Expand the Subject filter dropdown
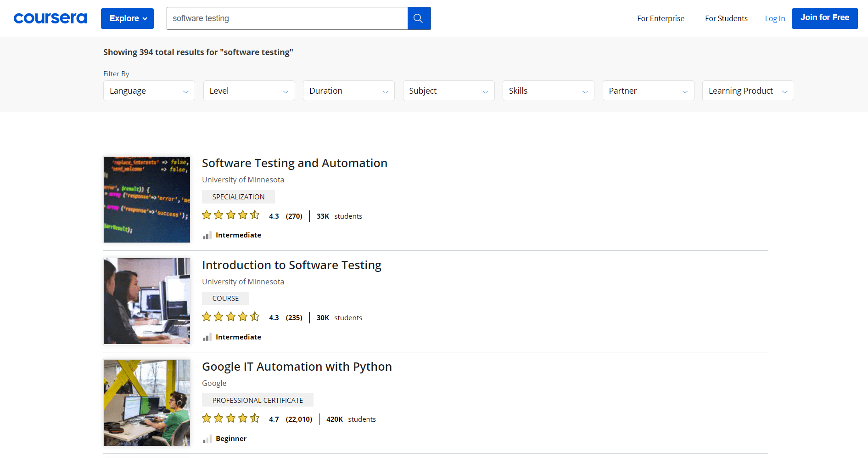Screen dimensions: 868x458 click(448, 91)
